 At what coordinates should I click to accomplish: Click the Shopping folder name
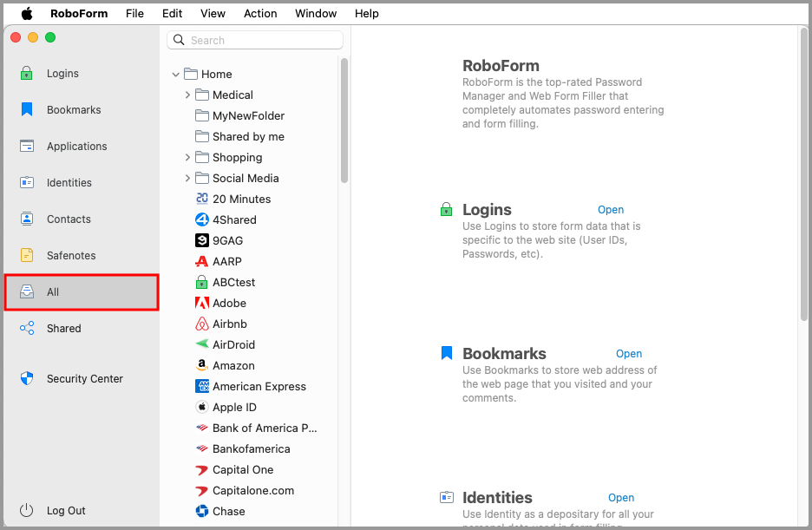(x=237, y=157)
